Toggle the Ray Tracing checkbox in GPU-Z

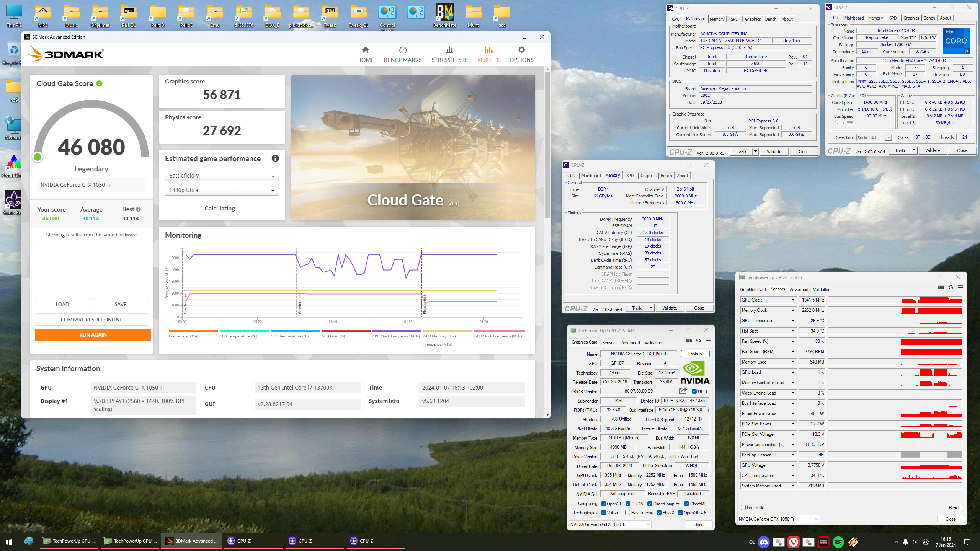point(627,513)
